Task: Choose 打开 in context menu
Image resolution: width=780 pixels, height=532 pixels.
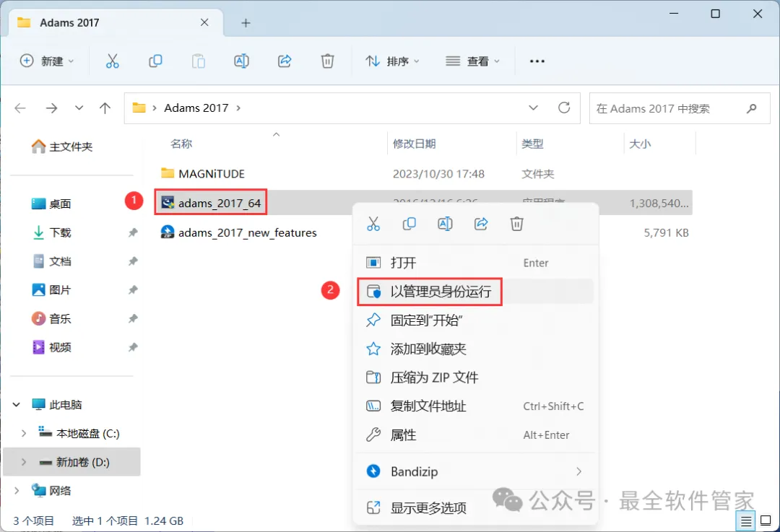Action: click(x=475, y=263)
